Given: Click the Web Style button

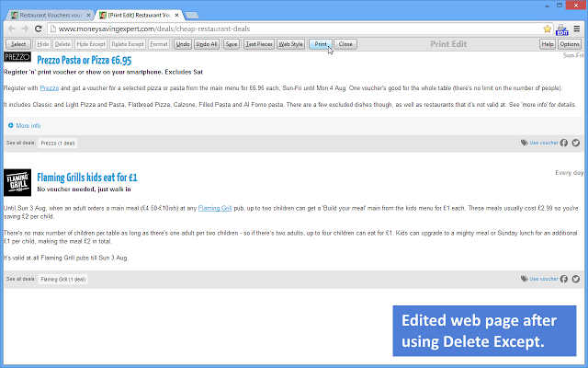Looking at the screenshot, I should (290, 44).
